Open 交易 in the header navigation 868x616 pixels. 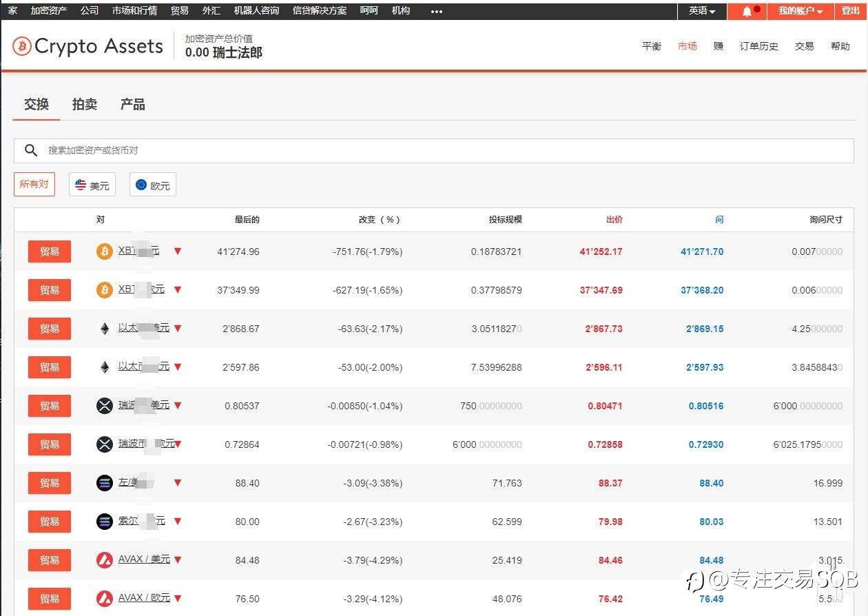(x=805, y=46)
